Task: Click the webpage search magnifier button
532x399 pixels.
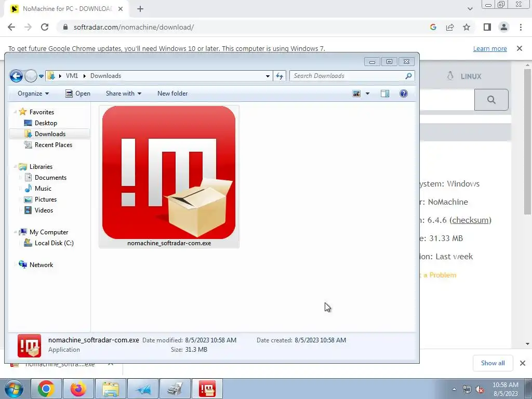Action: pyautogui.click(x=491, y=100)
